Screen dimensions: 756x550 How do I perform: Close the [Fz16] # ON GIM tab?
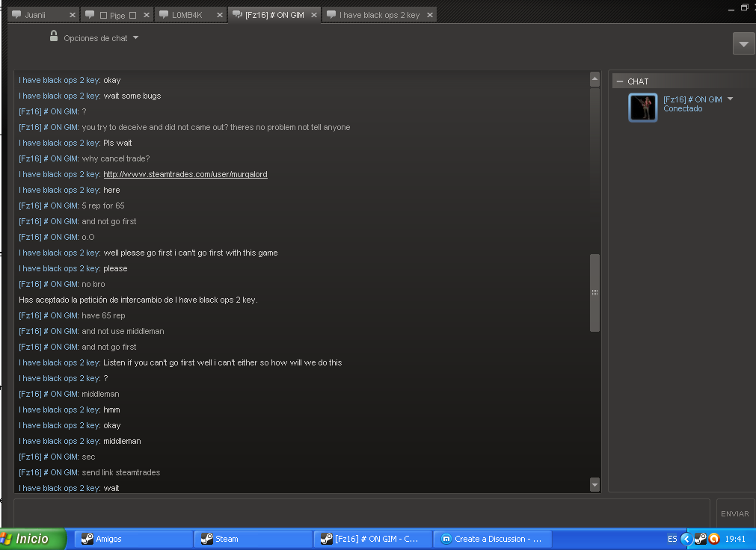[314, 15]
